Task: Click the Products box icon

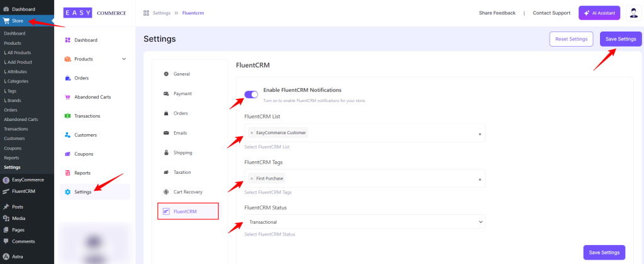Action: point(68,59)
